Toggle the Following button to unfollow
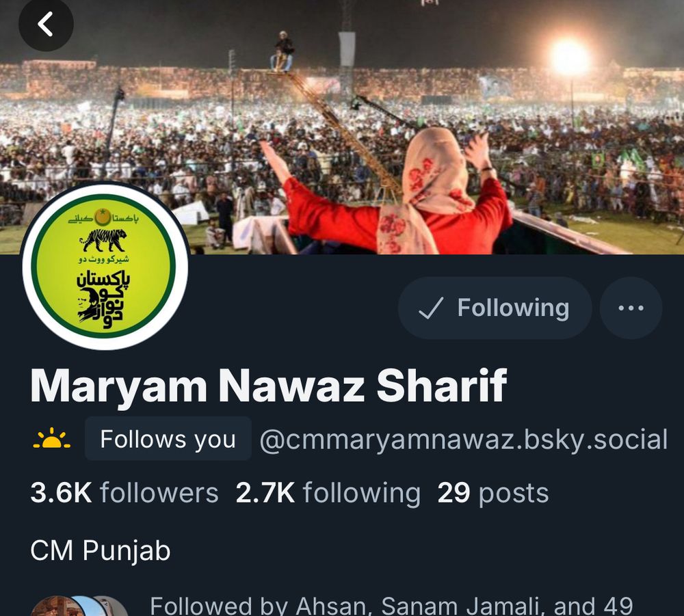Viewport: 684px width, 616px height. tap(495, 308)
